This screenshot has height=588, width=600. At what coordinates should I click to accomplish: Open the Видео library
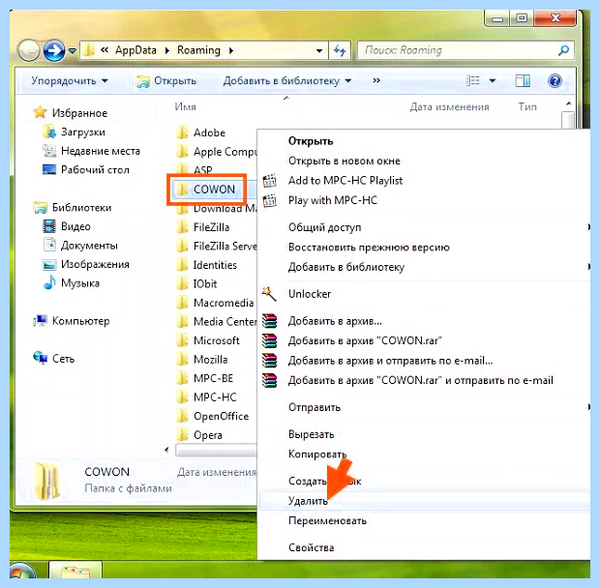click(67, 226)
